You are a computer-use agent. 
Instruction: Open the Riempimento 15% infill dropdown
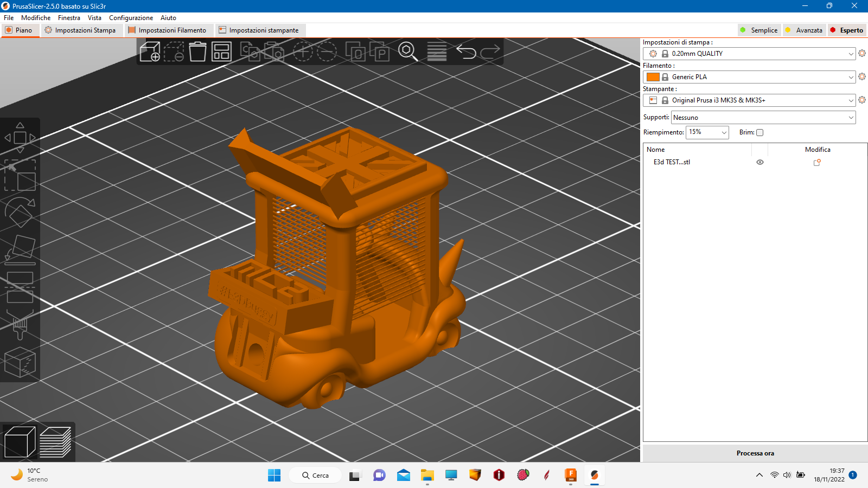pos(707,132)
